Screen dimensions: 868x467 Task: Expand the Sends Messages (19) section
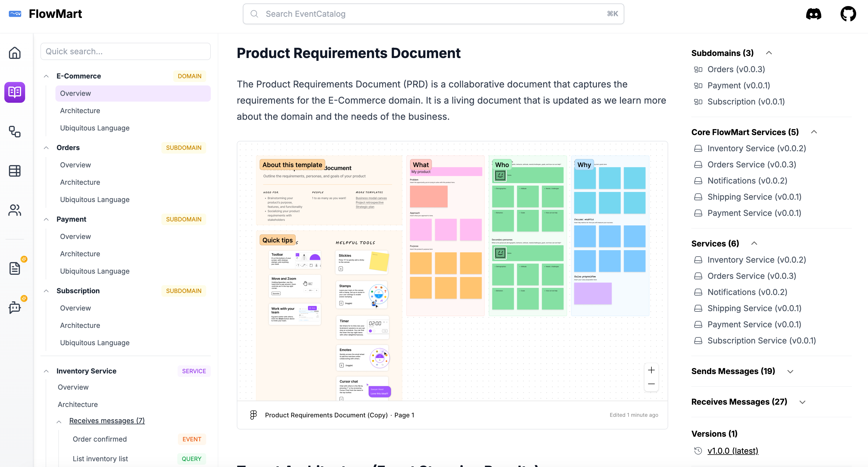tap(790, 371)
